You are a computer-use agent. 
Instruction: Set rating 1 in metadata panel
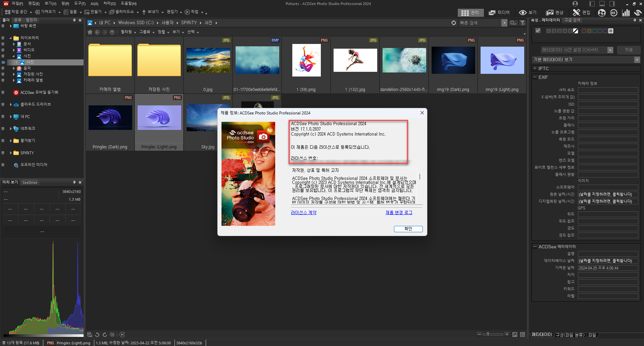(549, 31)
